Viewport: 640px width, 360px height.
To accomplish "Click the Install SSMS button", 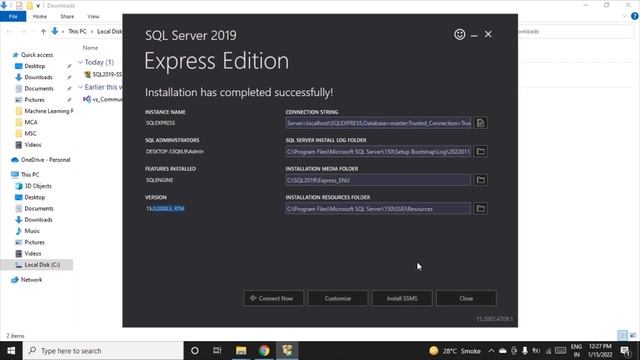I will [402, 298].
